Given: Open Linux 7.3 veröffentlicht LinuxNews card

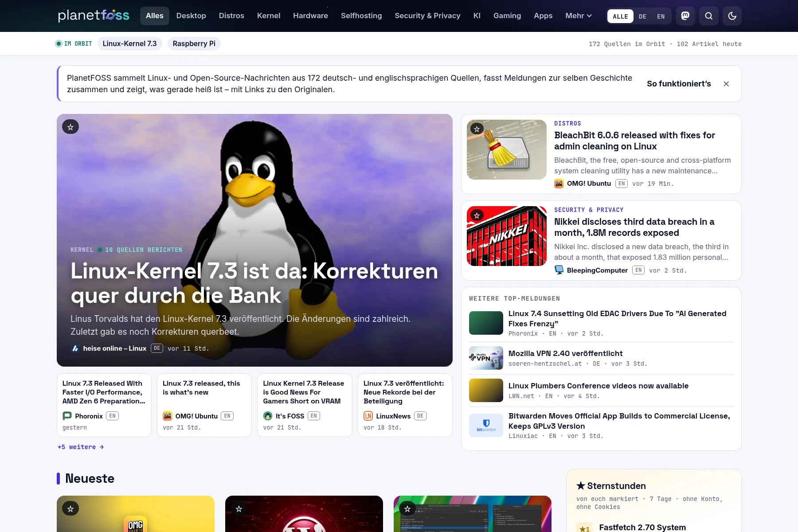Looking at the screenshot, I should 405,405.
